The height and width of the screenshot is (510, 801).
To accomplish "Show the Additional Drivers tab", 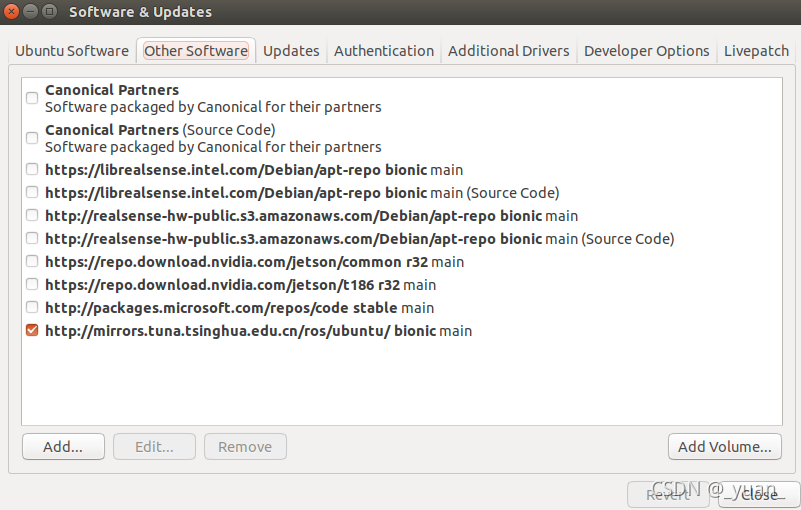I will (508, 51).
